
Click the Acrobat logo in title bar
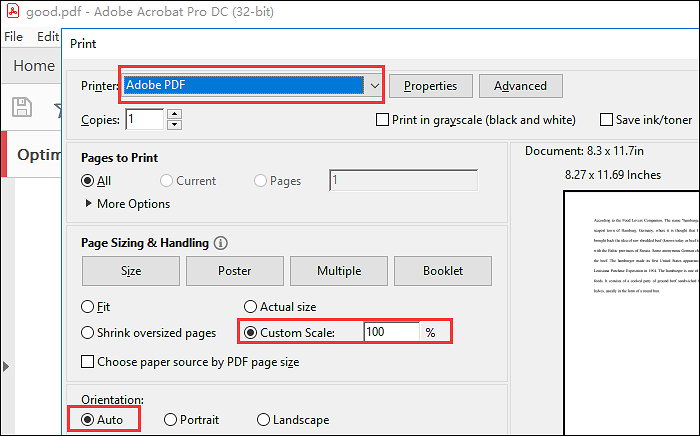pos(12,12)
